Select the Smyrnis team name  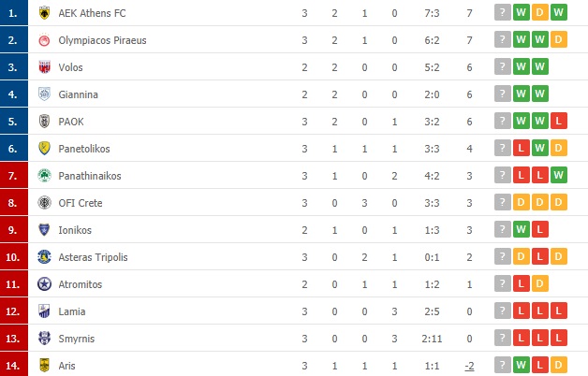(x=77, y=339)
